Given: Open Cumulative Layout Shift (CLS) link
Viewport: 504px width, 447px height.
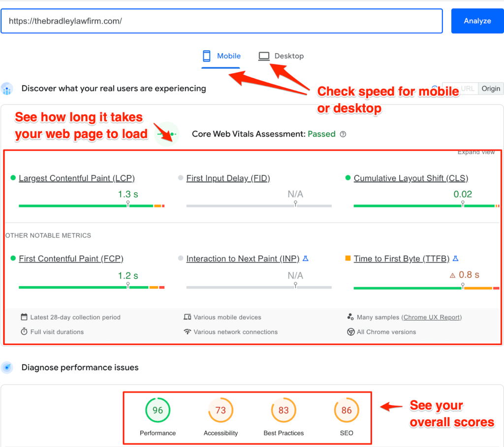Looking at the screenshot, I should point(410,178).
